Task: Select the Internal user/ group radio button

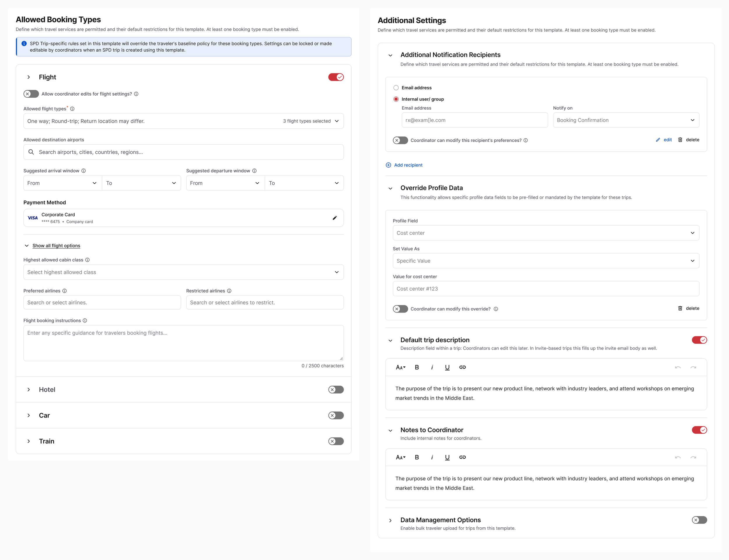Action: (396, 99)
